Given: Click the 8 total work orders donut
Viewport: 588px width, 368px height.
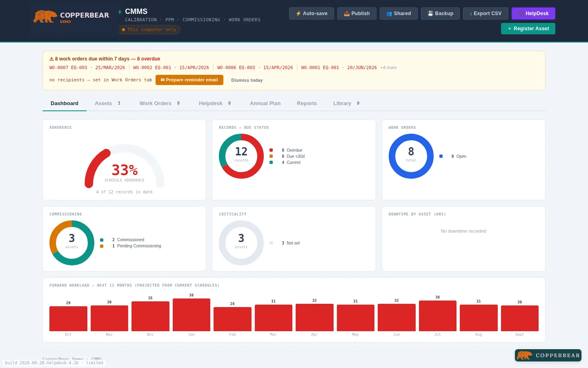Looking at the screenshot, I should coord(411,156).
